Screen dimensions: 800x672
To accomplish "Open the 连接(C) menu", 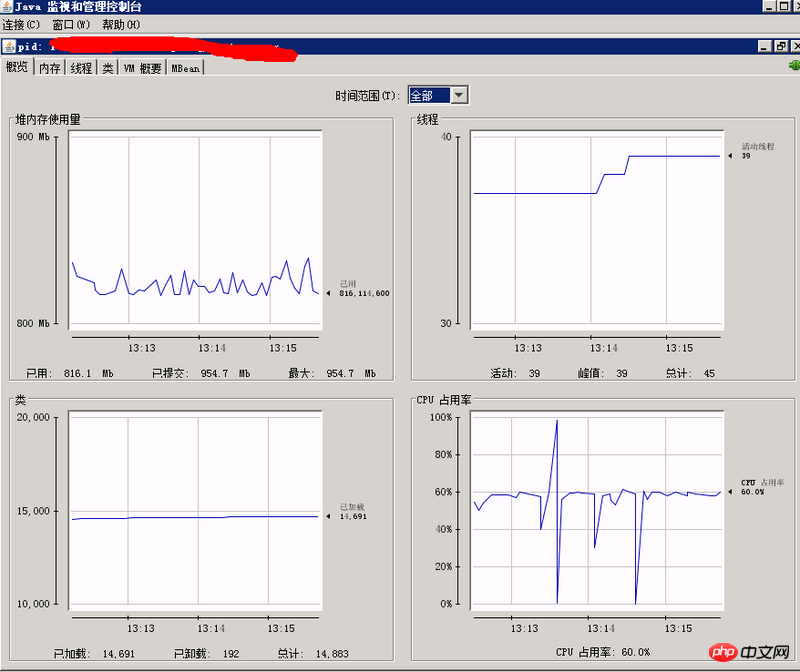I will [21, 24].
